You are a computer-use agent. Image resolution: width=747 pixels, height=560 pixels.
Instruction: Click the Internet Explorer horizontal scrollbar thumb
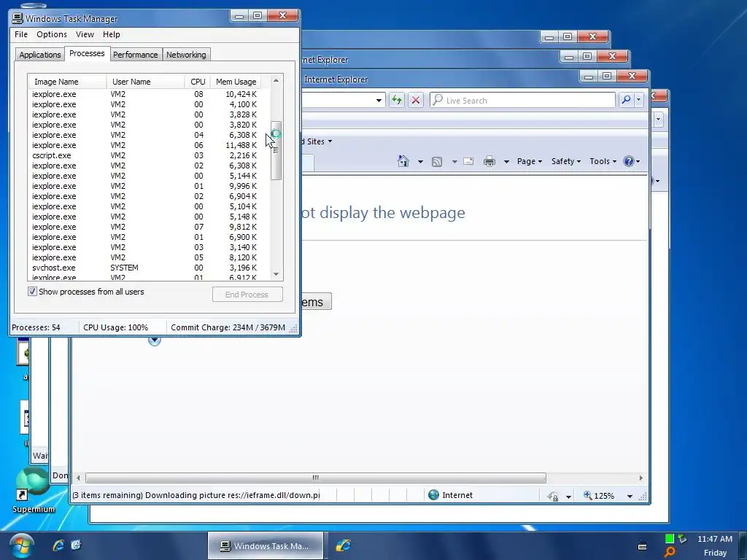click(x=315, y=478)
